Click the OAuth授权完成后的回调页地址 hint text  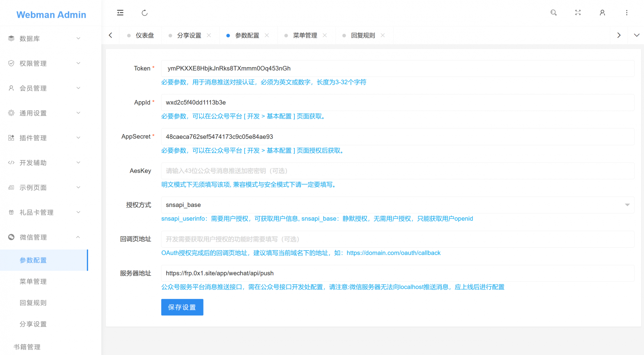301,253
